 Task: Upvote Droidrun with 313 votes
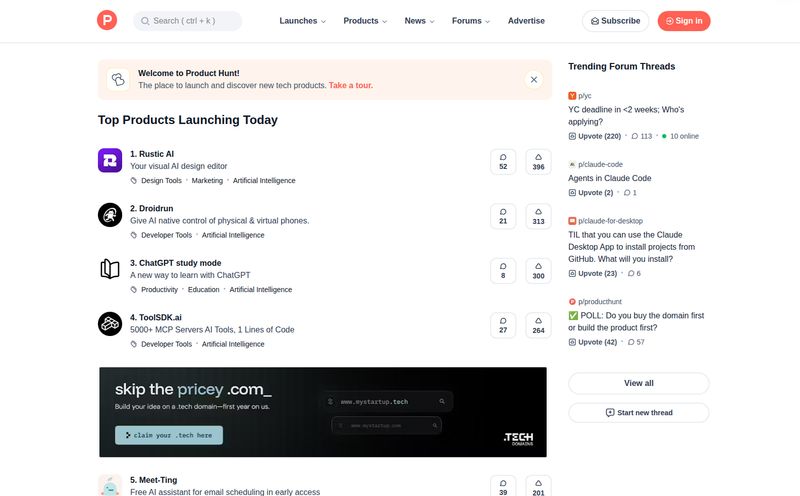(x=538, y=216)
